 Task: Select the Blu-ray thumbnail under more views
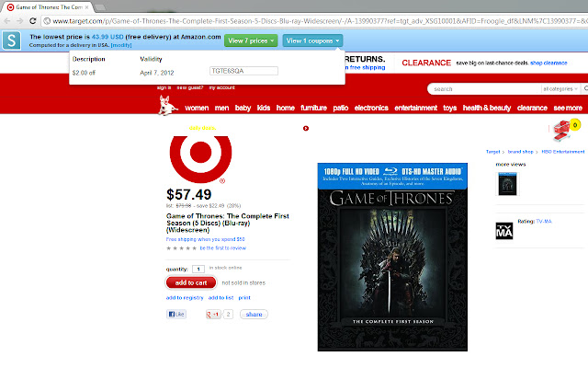click(x=507, y=184)
